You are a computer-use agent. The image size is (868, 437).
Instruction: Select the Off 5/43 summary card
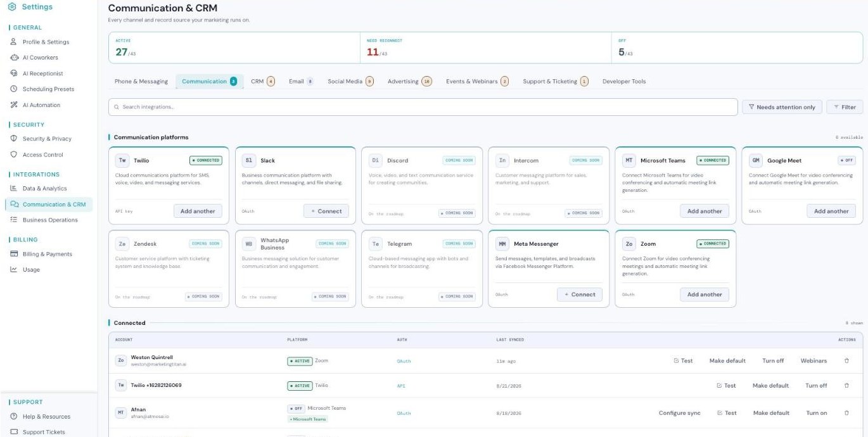737,48
